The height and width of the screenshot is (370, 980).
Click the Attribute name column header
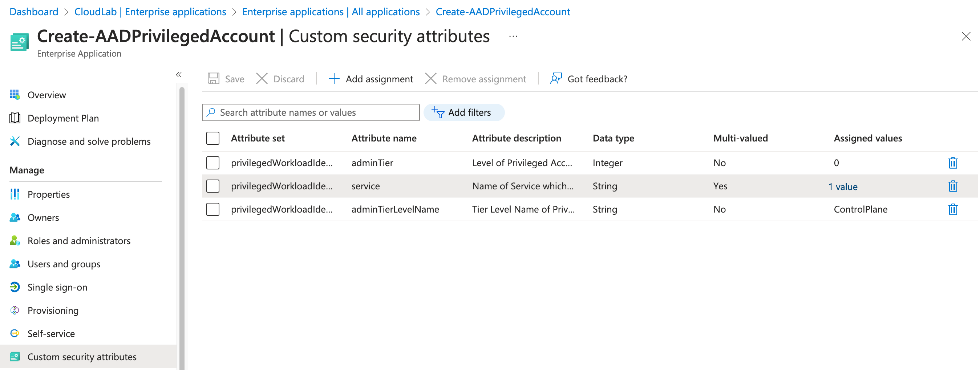[x=384, y=138]
